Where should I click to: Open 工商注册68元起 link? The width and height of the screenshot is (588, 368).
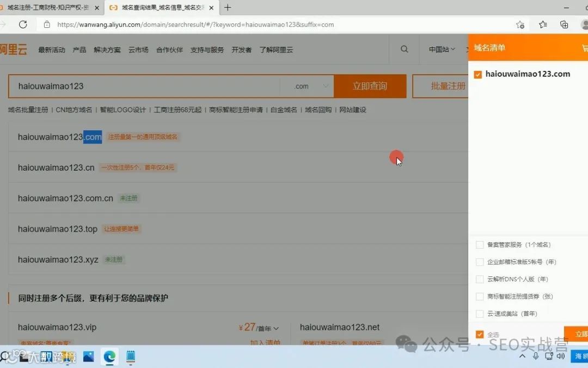(x=177, y=110)
